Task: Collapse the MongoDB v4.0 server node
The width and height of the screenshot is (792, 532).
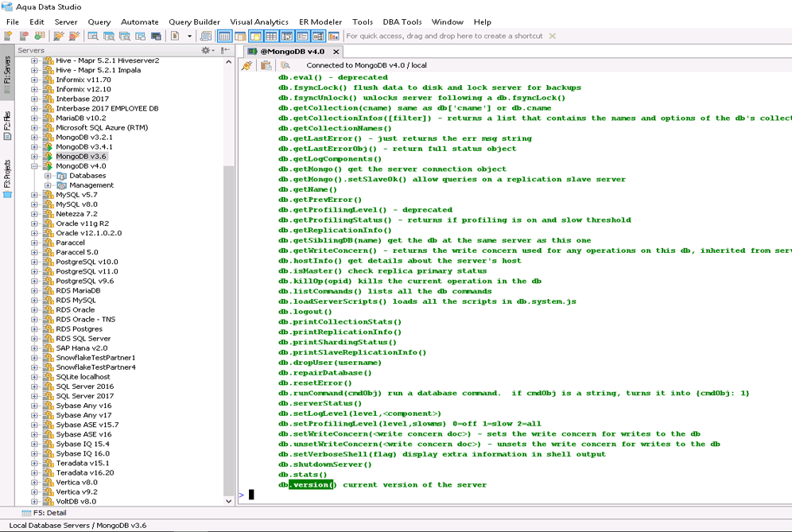Action: pyautogui.click(x=35, y=166)
